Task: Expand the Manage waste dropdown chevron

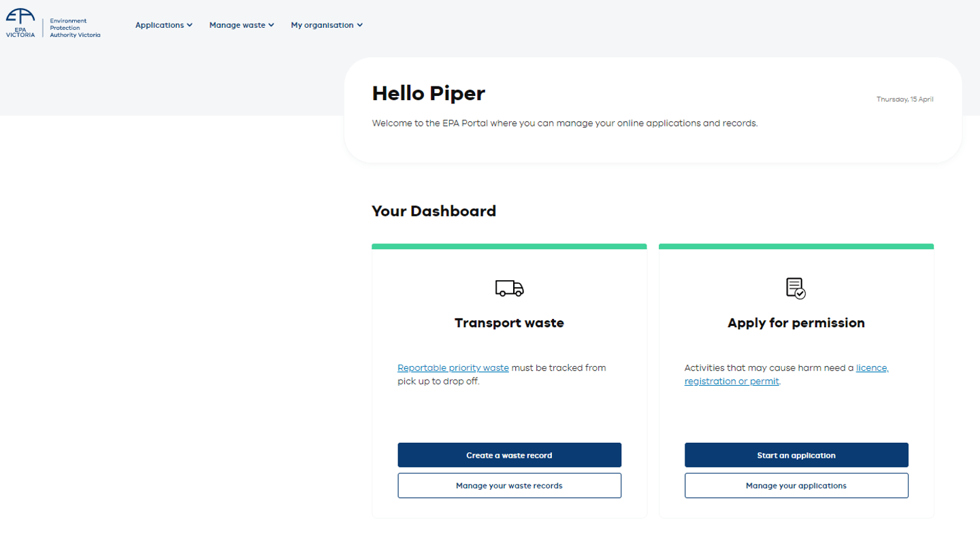Action: click(272, 25)
